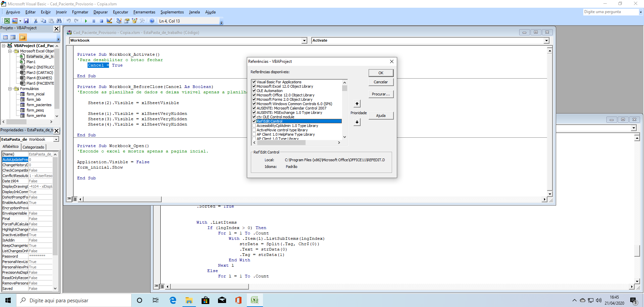Stop execution with Reset icon
The image size is (644, 307).
pyautogui.click(x=101, y=21)
